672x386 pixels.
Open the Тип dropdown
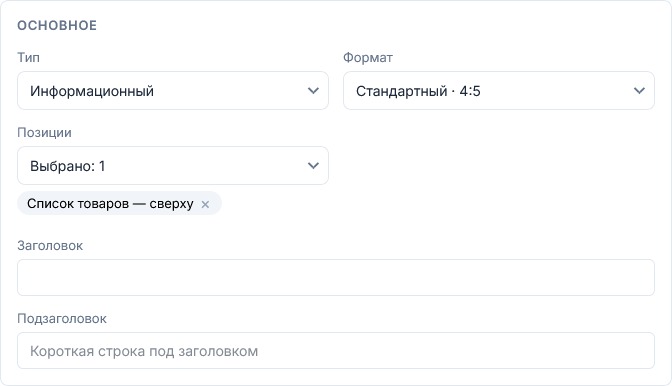pos(173,90)
